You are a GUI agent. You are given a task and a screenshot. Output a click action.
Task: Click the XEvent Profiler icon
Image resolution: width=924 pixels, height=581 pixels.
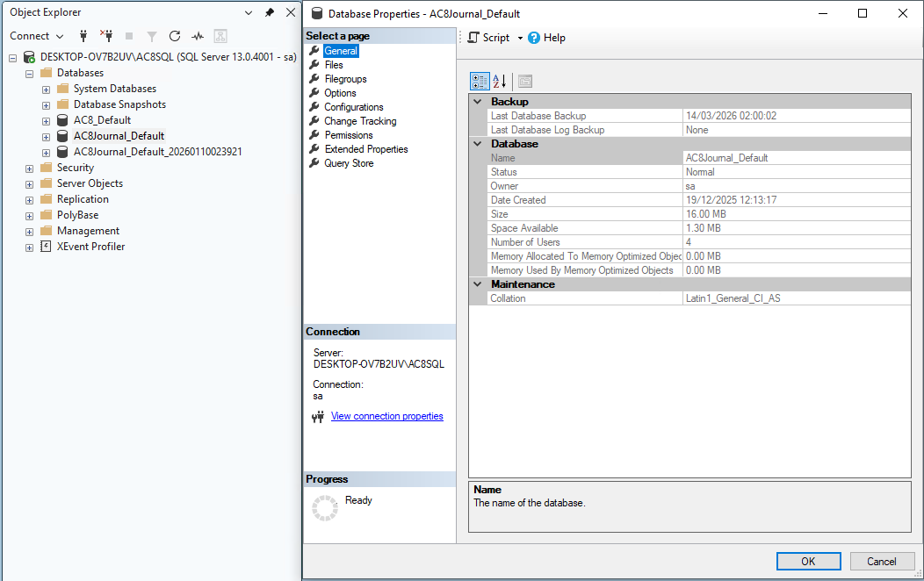[x=46, y=246]
